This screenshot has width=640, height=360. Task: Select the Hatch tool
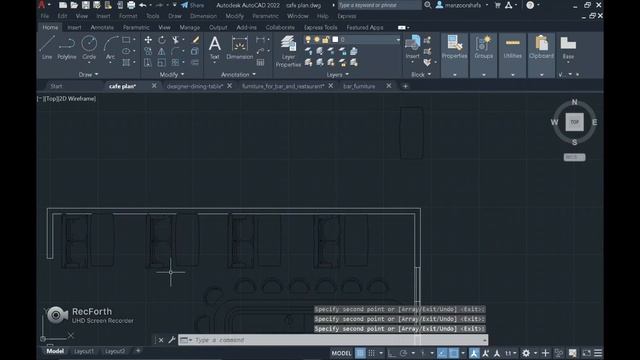[x=126, y=62]
